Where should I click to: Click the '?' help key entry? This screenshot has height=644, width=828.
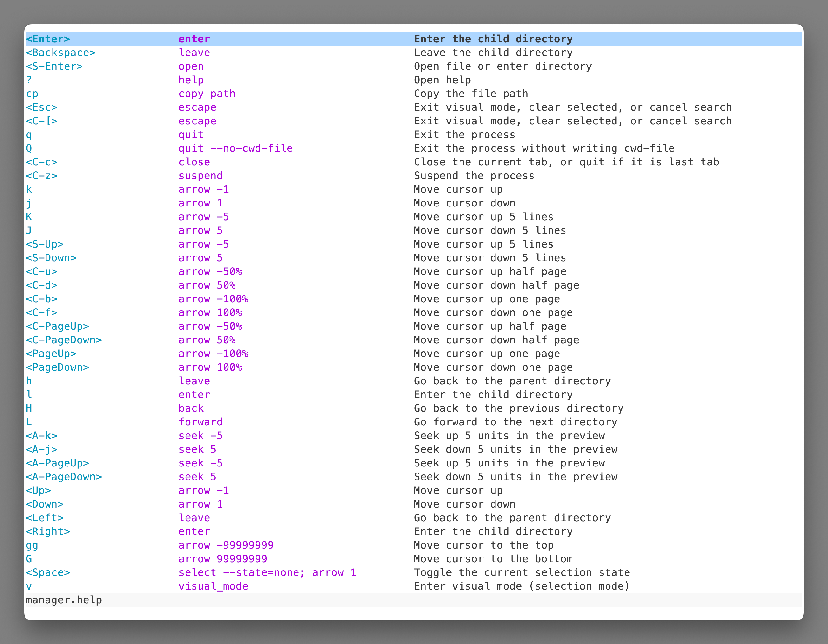coord(29,80)
